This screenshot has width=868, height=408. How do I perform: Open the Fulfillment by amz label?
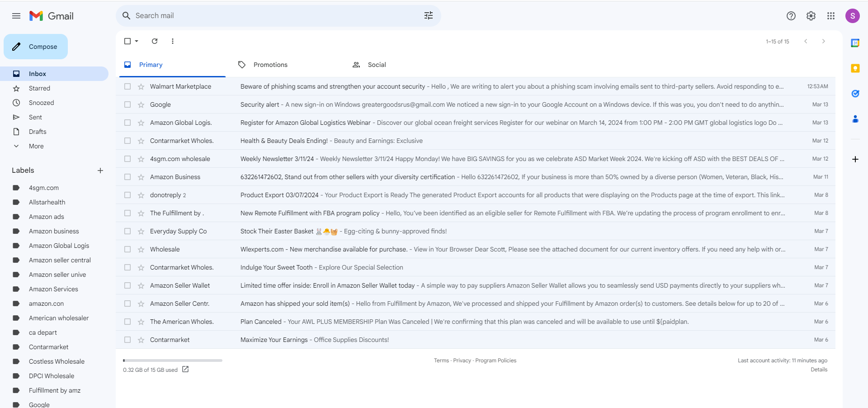click(55, 390)
